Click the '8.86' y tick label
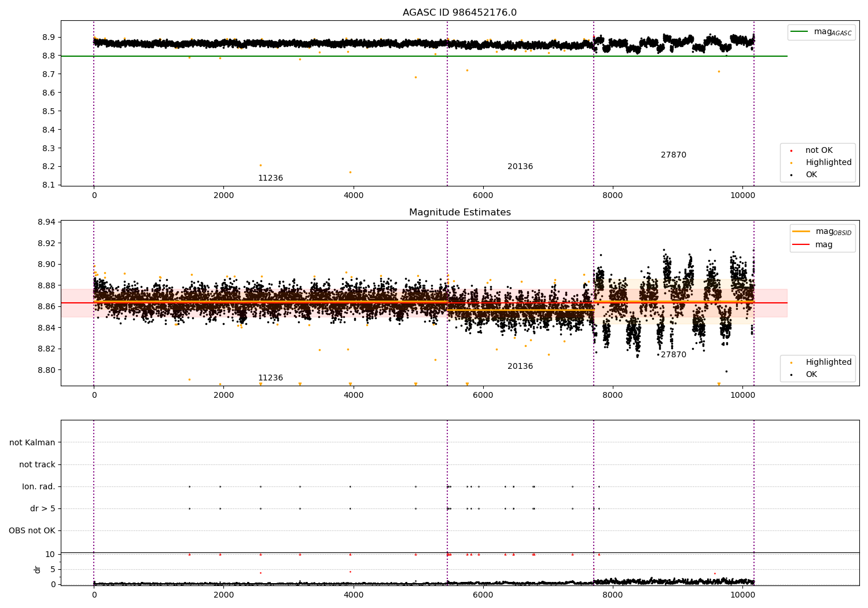Viewport: 868px width, 608px height. click(46, 307)
